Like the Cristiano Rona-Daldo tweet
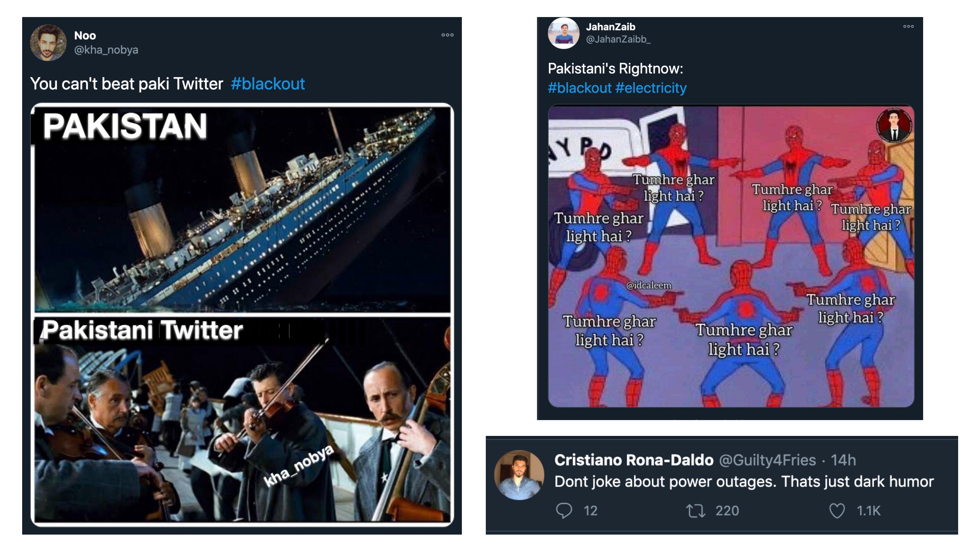Screen dimensions: 977x560 (837, 511)
